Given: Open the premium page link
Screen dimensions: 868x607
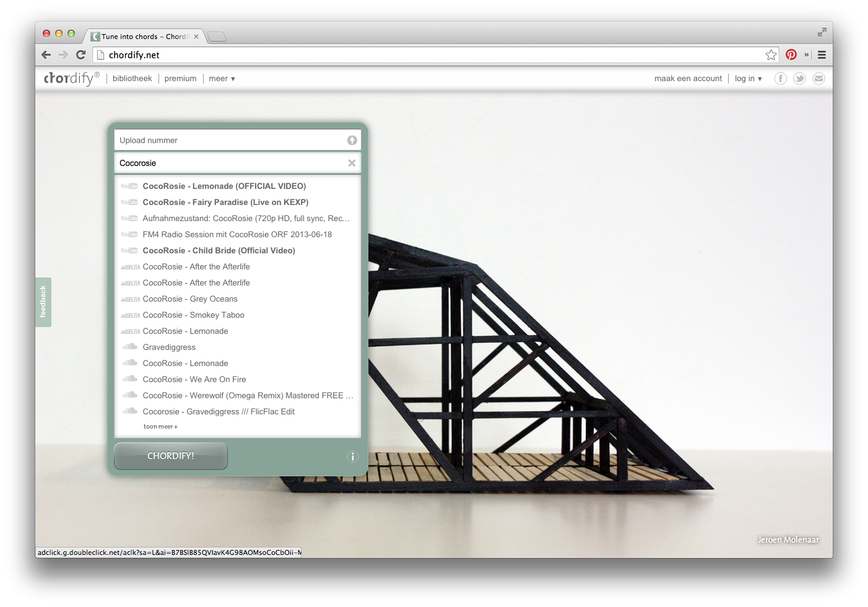Looking at the screenshot, I should point(180,79).
